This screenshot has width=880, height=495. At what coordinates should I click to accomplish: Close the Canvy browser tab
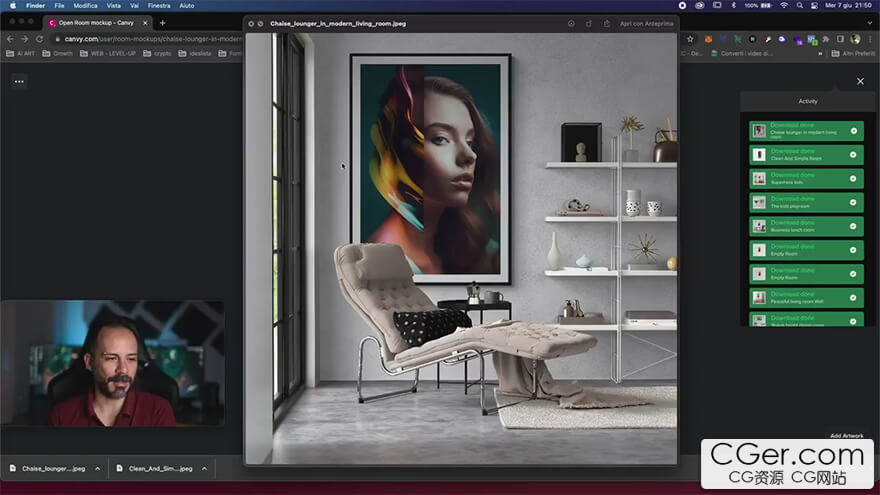click(145, 23)
